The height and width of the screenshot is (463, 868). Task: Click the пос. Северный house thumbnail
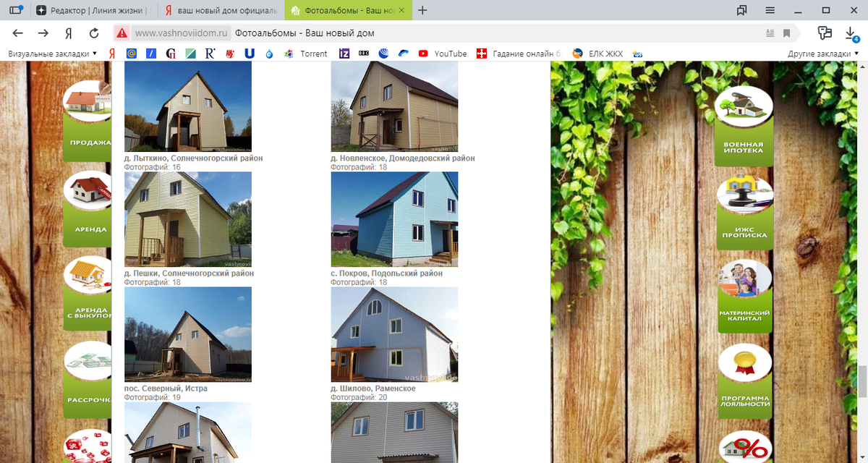(x=188, y=335)
